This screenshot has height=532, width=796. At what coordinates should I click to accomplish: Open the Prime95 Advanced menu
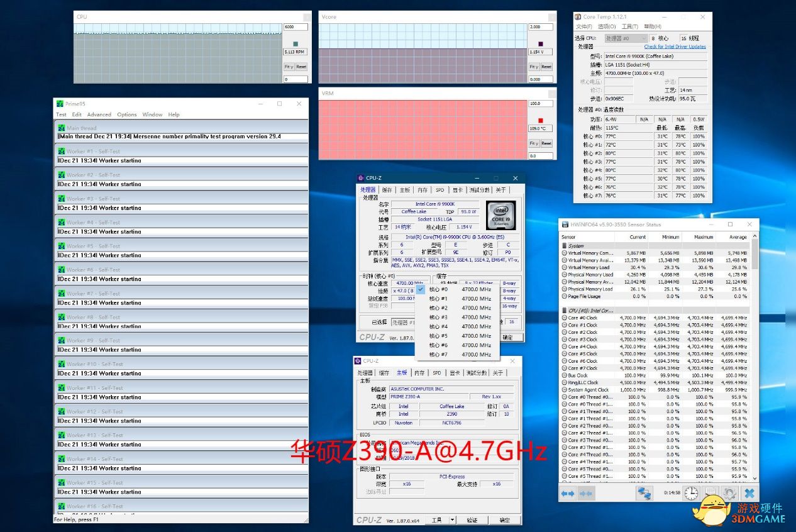[x=99, y=114]
